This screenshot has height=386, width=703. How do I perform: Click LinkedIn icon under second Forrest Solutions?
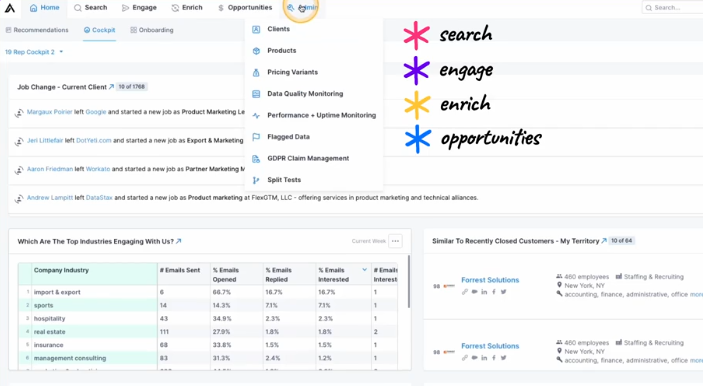(x=484, y=358)
